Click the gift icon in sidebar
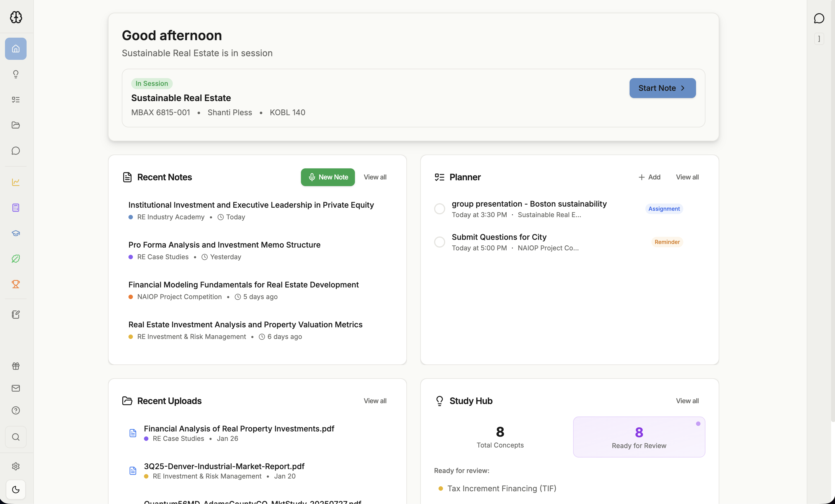835x504 pixels. 16,366
